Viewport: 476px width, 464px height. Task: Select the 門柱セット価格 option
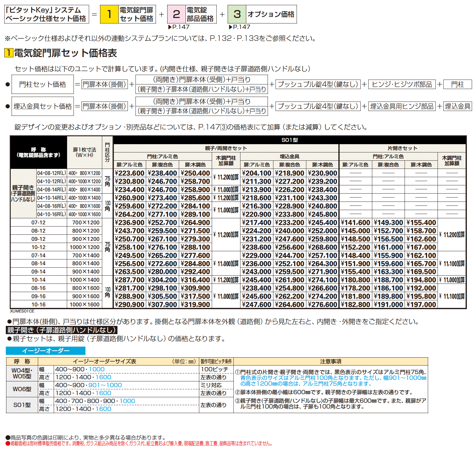click(42, 85)
